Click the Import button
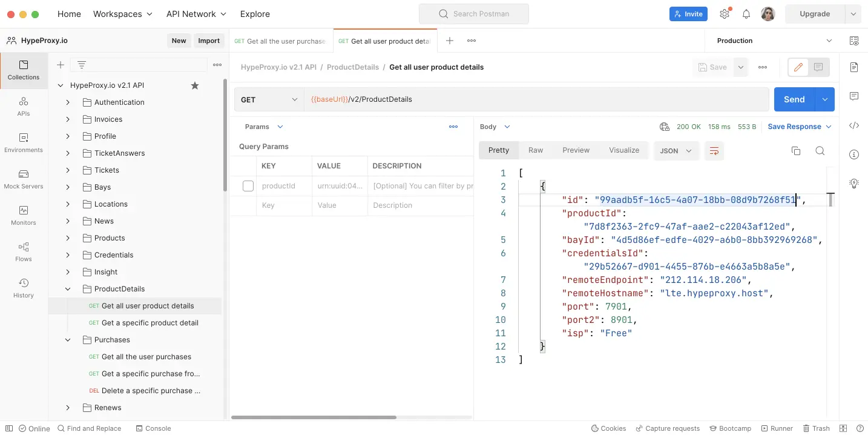 tap(209, 41)
